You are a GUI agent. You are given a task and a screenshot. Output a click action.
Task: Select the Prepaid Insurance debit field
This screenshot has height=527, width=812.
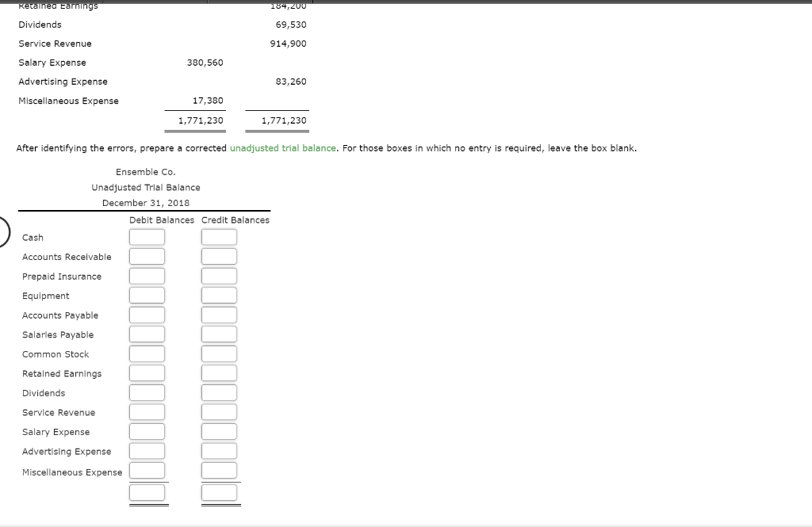click(147, 275)
